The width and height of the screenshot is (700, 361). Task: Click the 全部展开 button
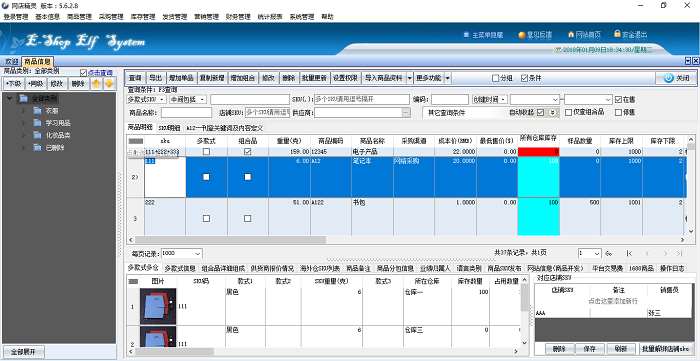point(25,352)
